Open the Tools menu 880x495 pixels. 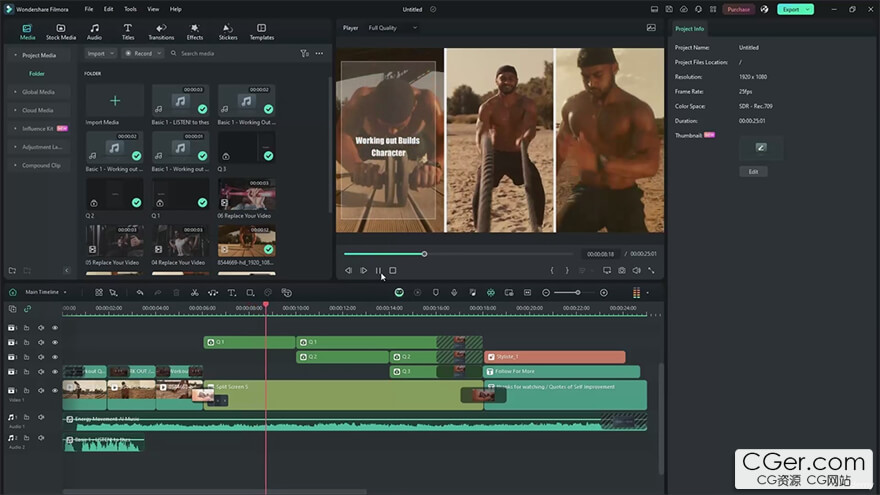point(130,9)
